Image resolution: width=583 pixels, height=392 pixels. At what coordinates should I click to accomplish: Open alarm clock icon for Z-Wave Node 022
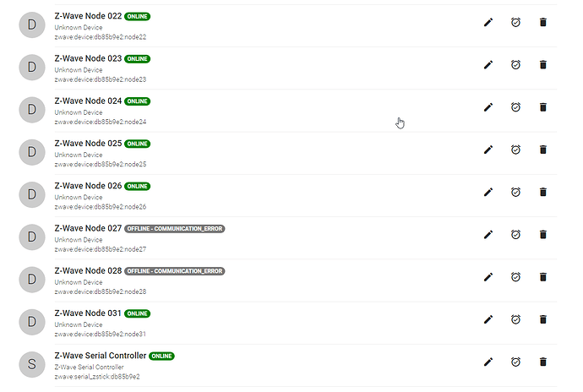[x=515, y=22]
